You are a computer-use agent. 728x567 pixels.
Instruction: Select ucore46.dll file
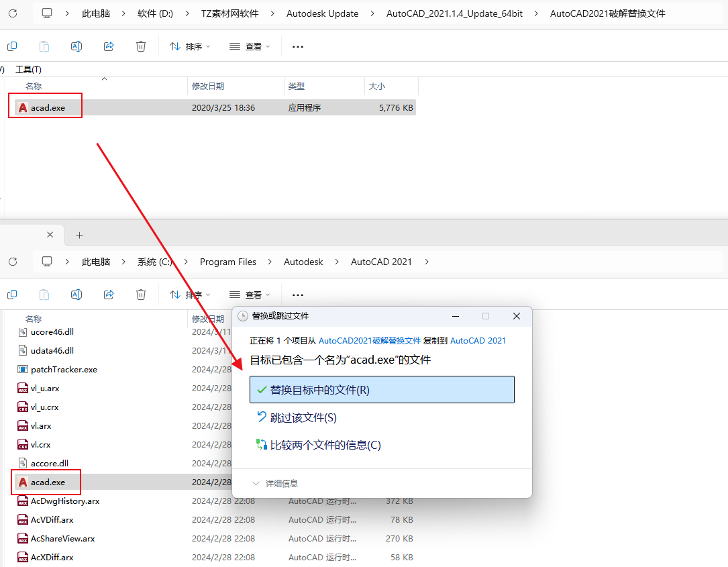click(x=52, y=332)
